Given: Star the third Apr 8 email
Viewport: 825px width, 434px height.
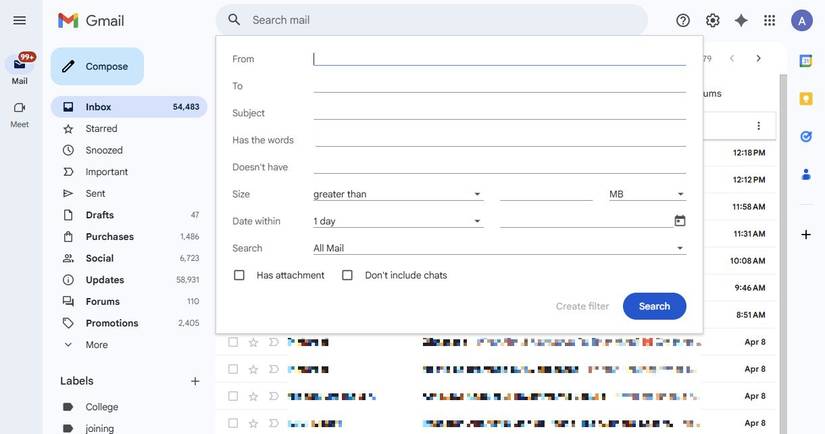Looking at the screenshot, I should (253, 397).
